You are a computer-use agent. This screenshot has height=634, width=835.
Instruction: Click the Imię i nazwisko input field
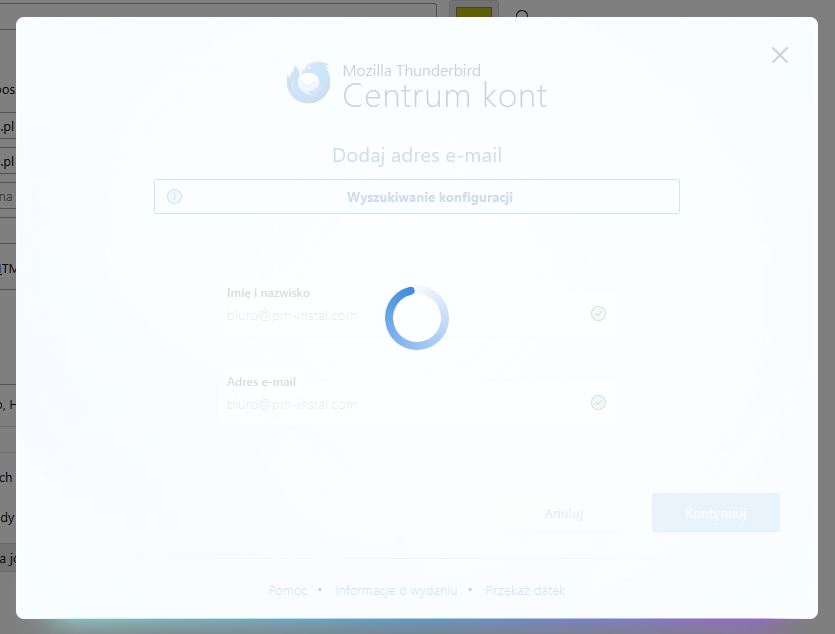tap(417, 314)
